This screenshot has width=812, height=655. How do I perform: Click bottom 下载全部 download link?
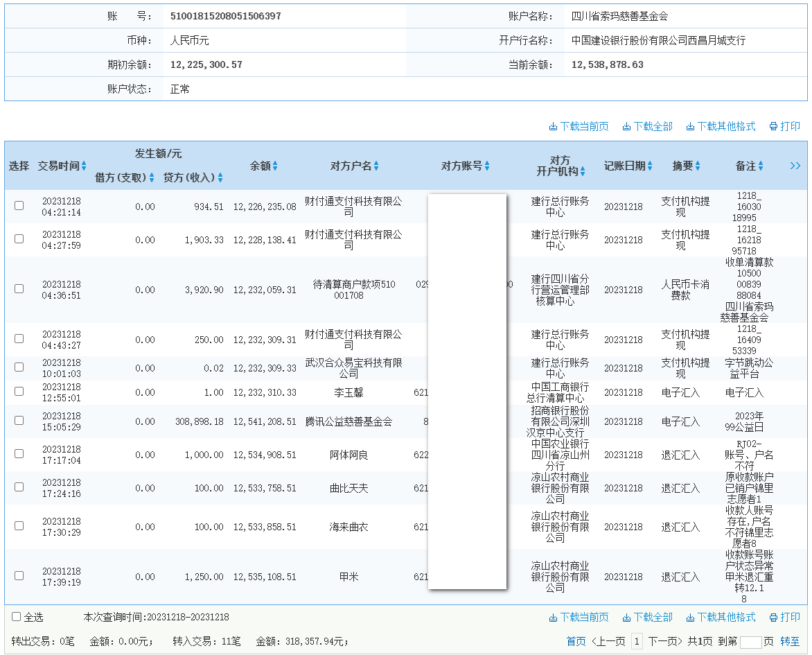647,617
